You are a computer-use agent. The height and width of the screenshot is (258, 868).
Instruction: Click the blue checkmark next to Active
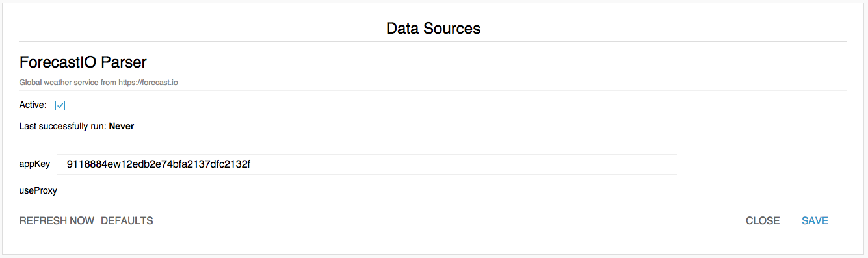(60, 105)
